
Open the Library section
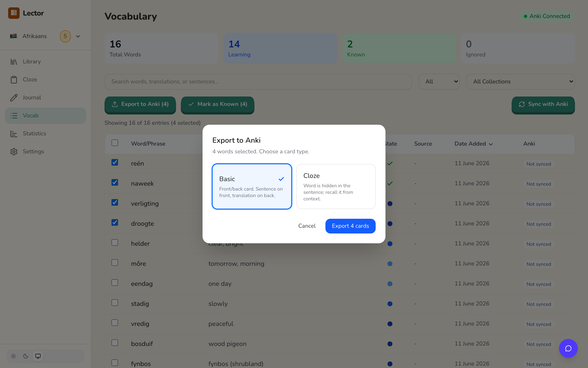(46, 62)
